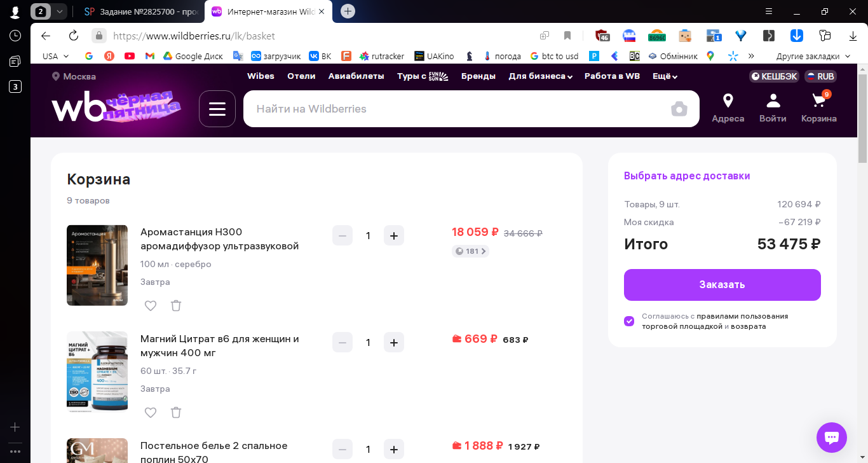This screenshot has height=463, width=868.
Task: Delete Аромастанция H300 with trash icon
Action: coord(176,306)
